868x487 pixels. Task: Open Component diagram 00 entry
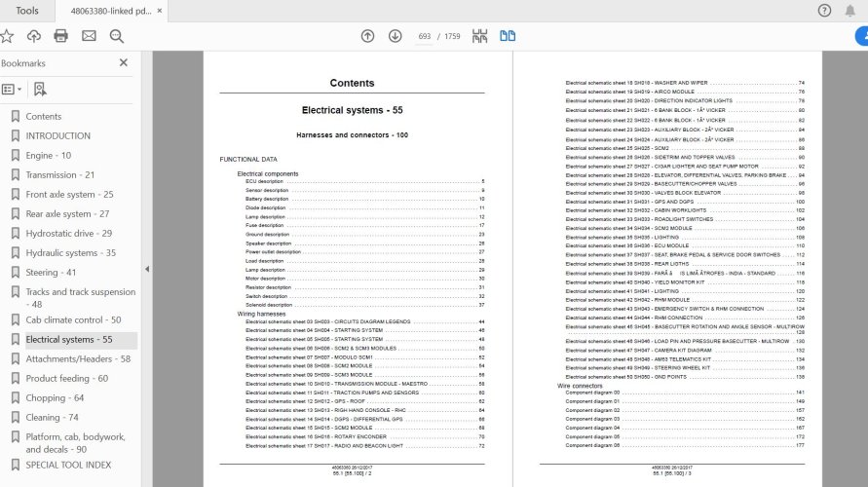pyautogui.click(x=685, y=393)
